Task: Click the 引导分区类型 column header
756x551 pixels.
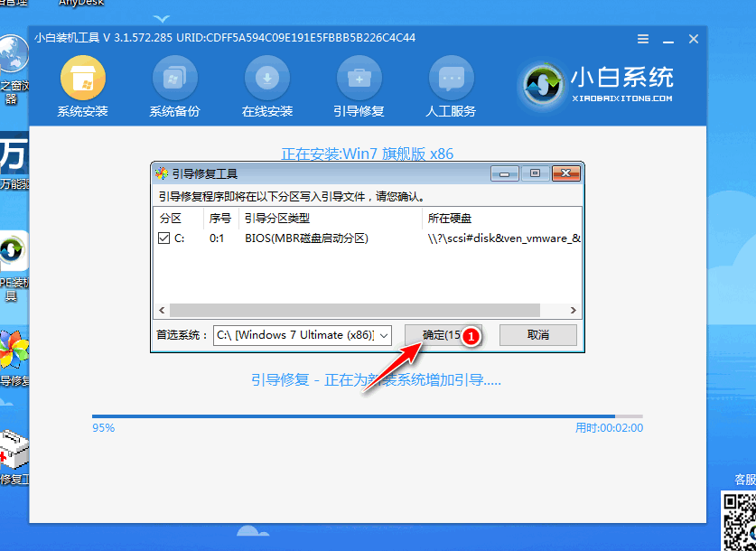Action: [x=277, y=219]
